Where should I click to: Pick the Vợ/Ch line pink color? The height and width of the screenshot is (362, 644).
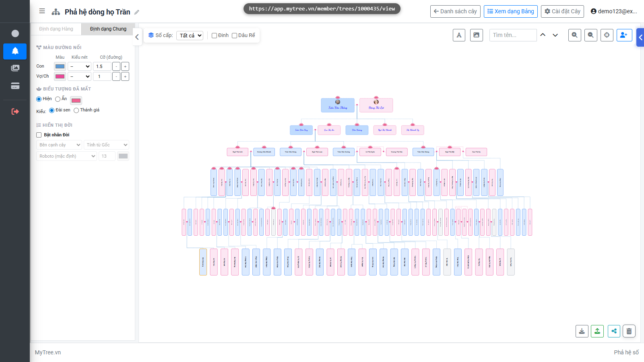[60, 76]
